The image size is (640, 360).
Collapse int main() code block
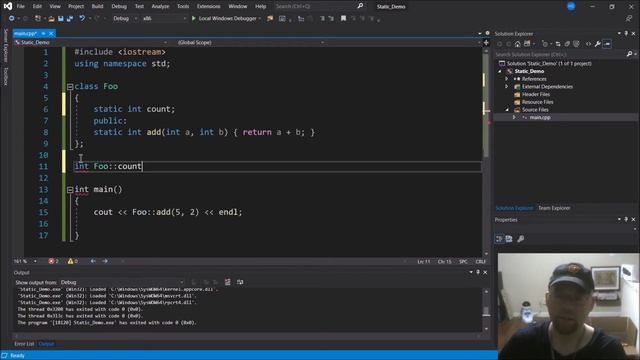point(70,189)
